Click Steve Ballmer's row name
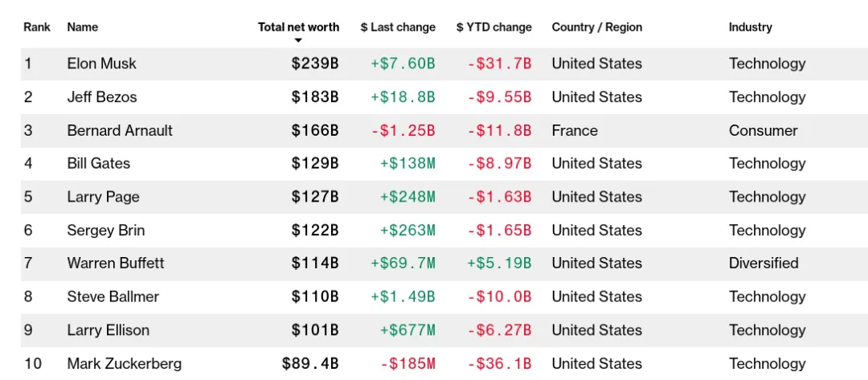 click(x=113, y=296)
